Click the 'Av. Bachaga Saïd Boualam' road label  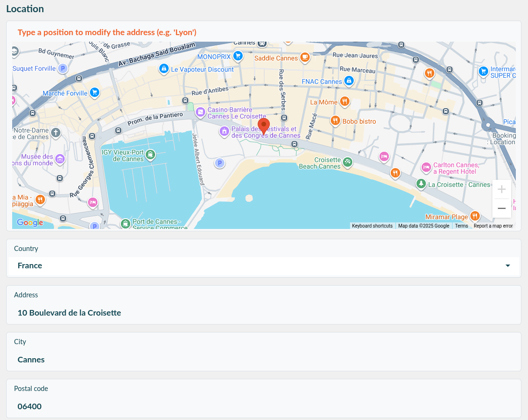point(157,54)
